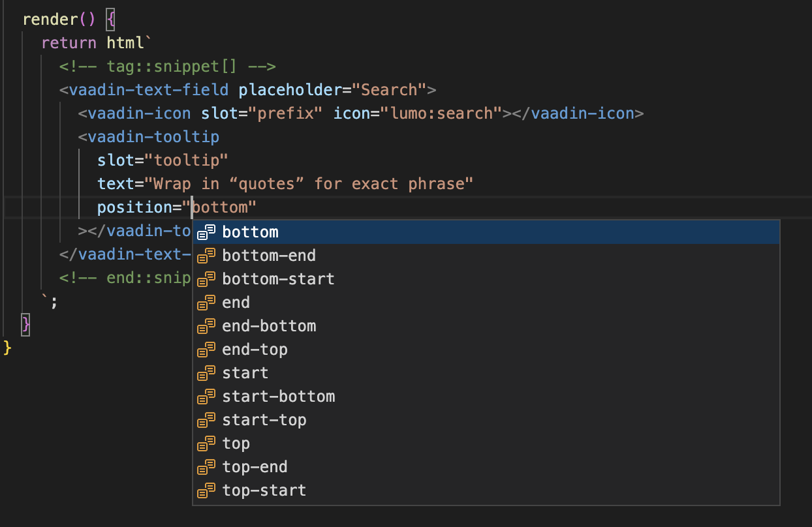Image resolution: width=812 pixels, height=527 pixels.
Task: Click the vaadin-icon opening tag
Action: (x=135, y=113)
